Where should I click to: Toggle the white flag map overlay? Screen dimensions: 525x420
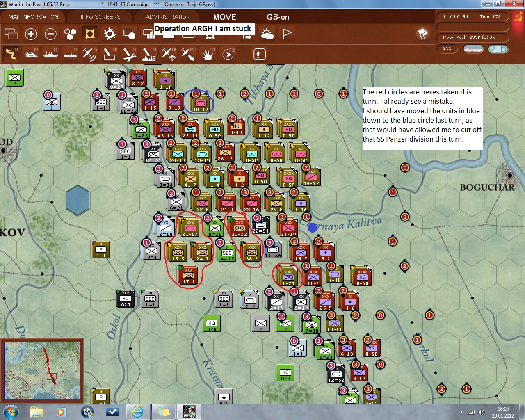[x=287, y=34]
